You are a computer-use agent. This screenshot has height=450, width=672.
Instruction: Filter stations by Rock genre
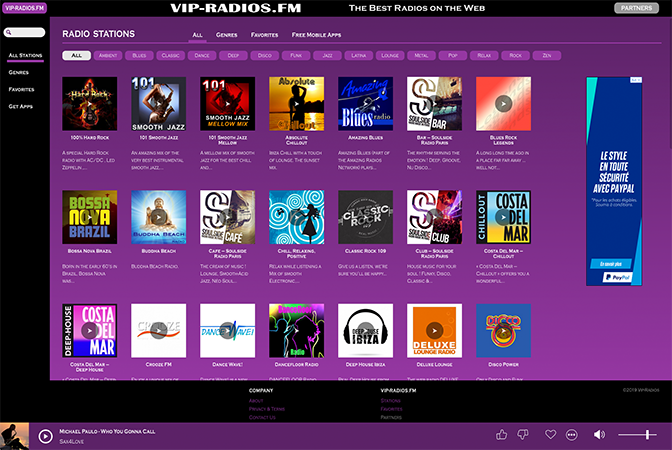(516, 55)
